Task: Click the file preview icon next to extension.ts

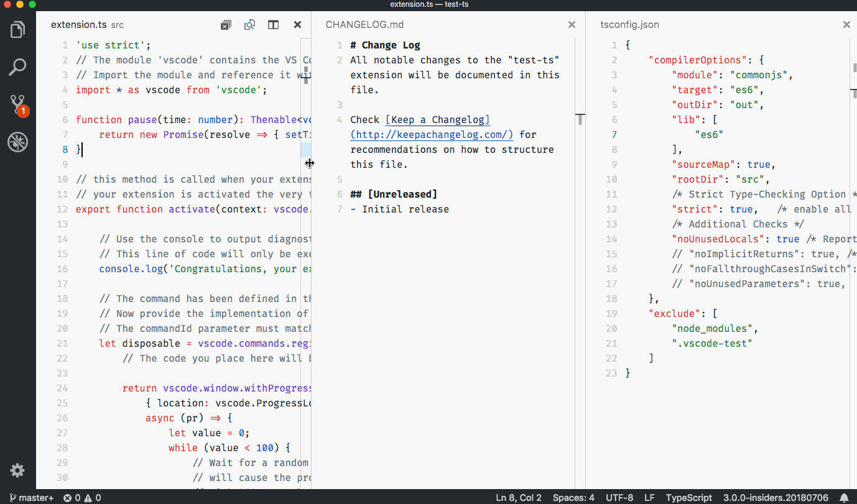Action: (249, 24)
